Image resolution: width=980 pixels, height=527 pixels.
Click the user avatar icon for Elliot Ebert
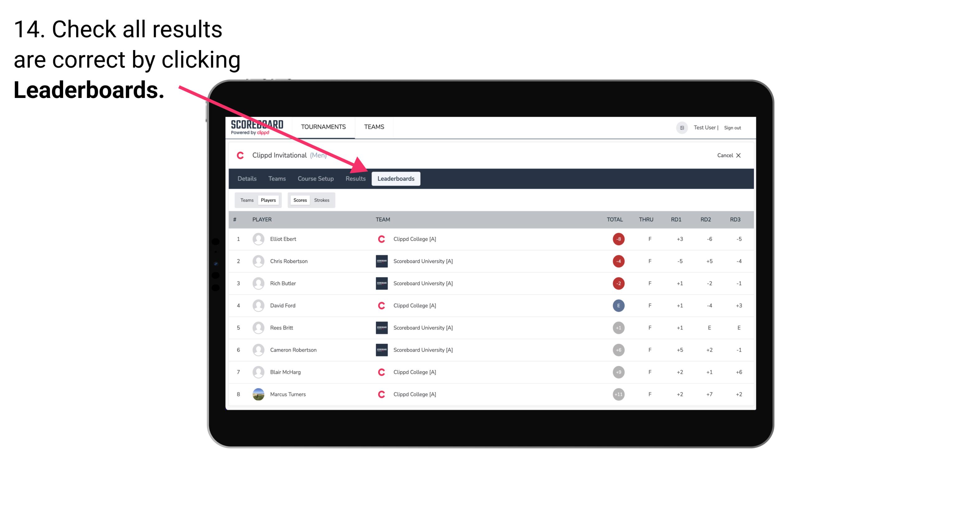[x=257, y=239]
